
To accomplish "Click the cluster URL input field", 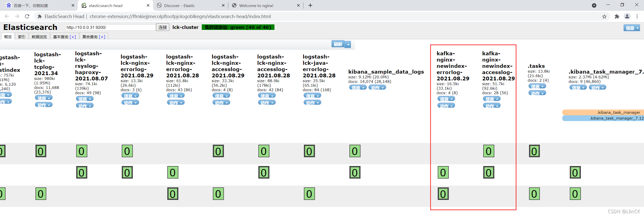I will [110, 27].
